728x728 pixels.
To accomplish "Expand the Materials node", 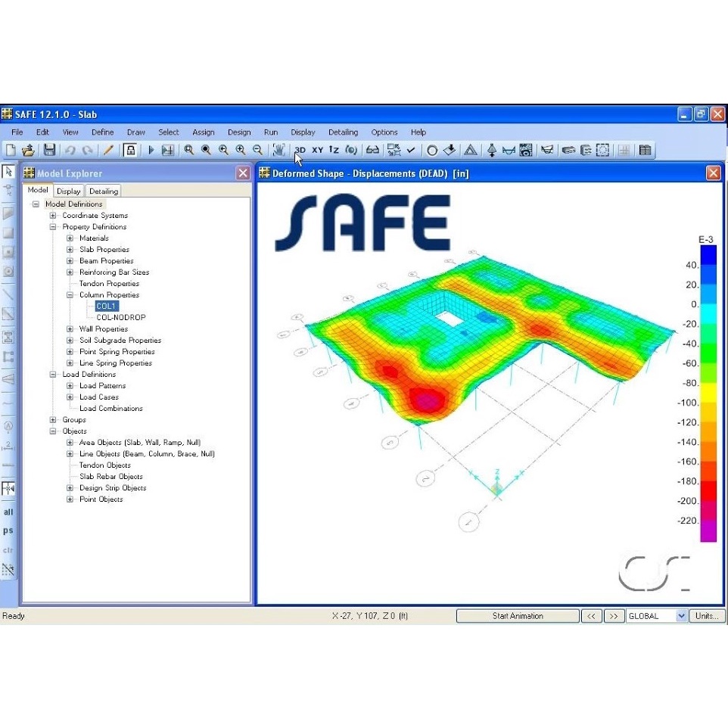I will (x=70, y=238).
